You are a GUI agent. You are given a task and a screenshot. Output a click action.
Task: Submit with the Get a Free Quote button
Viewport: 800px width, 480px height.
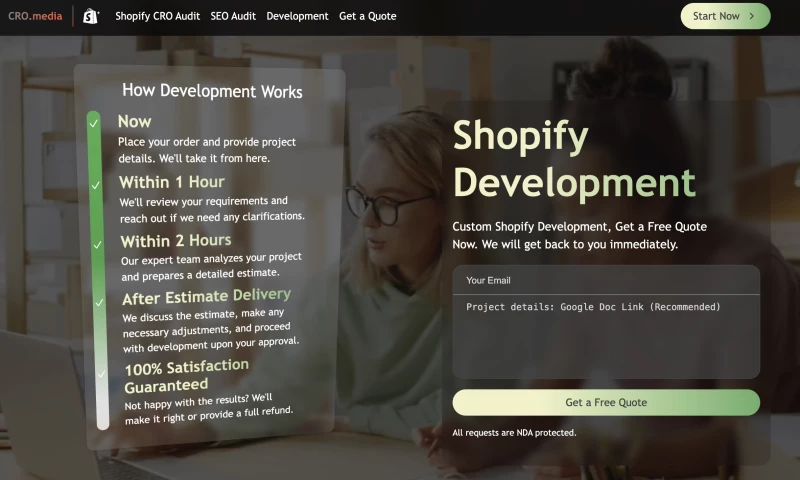pos(606,402)
